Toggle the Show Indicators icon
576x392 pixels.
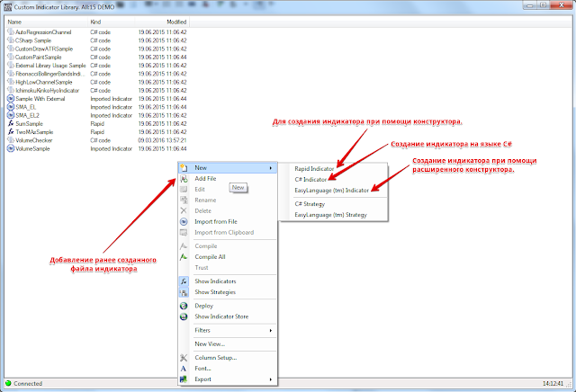pyautogui.click(x=184, y=281)
